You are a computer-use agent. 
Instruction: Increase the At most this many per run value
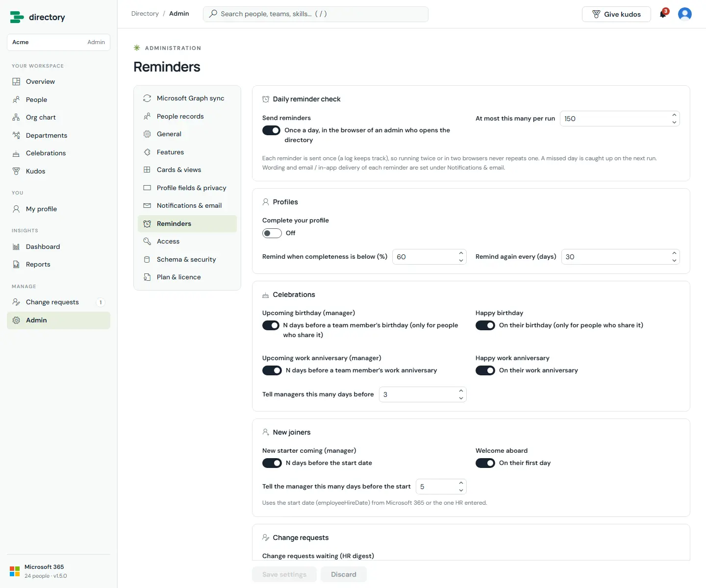pos(674,115)
